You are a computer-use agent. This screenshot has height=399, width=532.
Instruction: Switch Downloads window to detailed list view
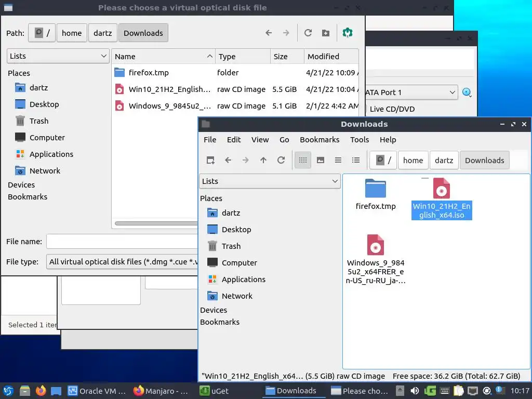coord(356,160)
